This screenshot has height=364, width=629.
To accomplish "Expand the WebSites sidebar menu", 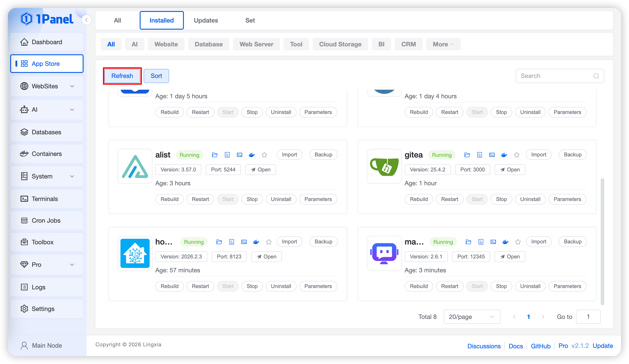I will coord(47,86).
